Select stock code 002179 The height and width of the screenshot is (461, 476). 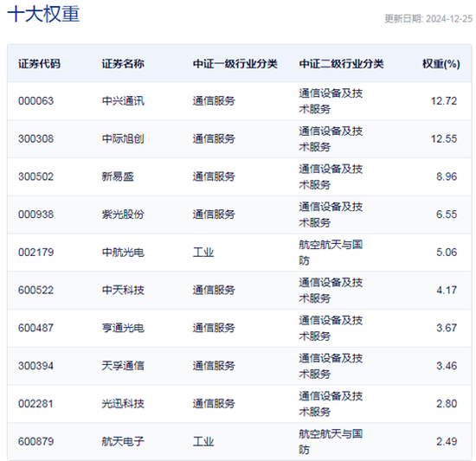[x=35, y=253]
